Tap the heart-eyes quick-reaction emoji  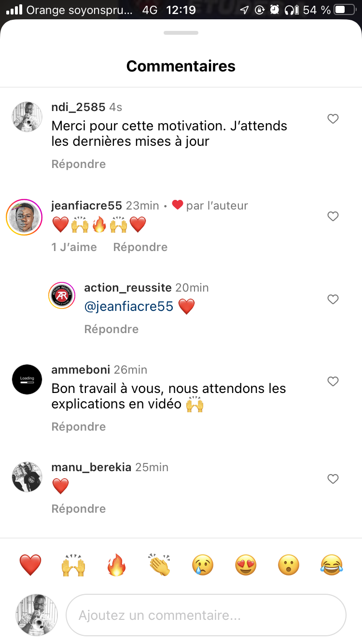[x=246, y=565]
